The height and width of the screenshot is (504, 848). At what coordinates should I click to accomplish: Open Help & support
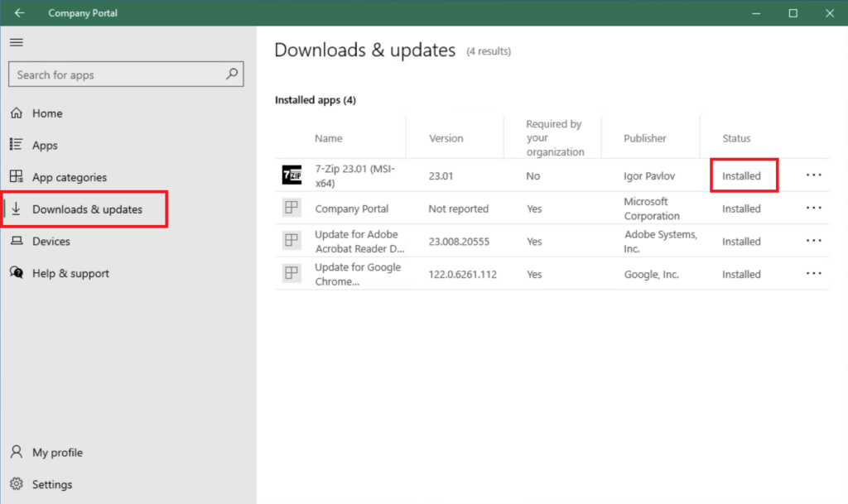pos(70,273)
